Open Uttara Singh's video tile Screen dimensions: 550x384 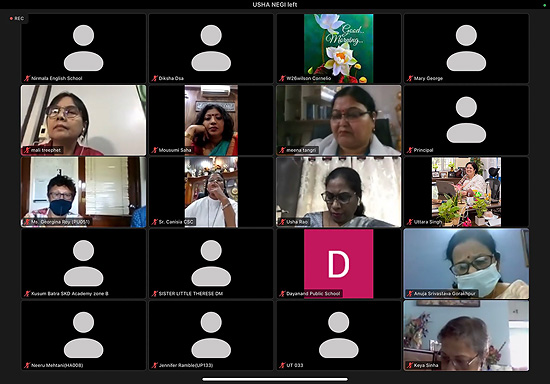[466, 192]
